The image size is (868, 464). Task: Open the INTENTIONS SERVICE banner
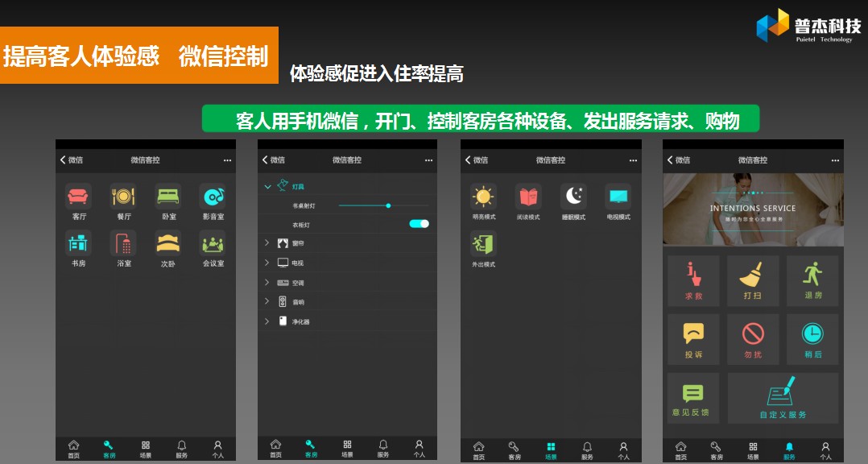point(753,209)
